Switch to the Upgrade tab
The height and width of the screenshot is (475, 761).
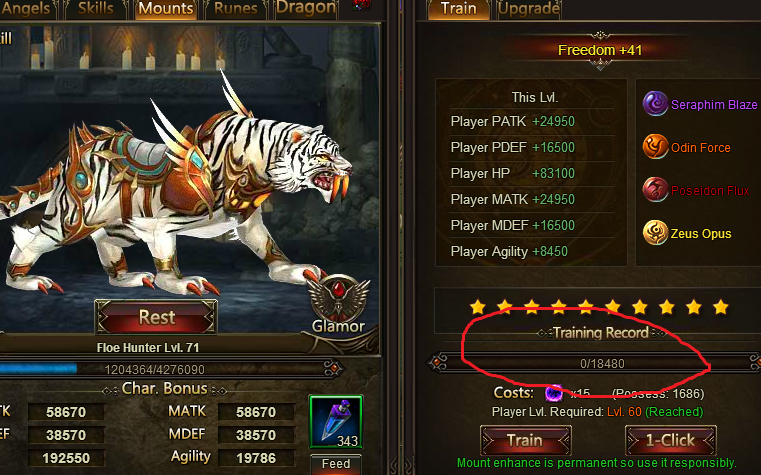(x=529, y=9)
